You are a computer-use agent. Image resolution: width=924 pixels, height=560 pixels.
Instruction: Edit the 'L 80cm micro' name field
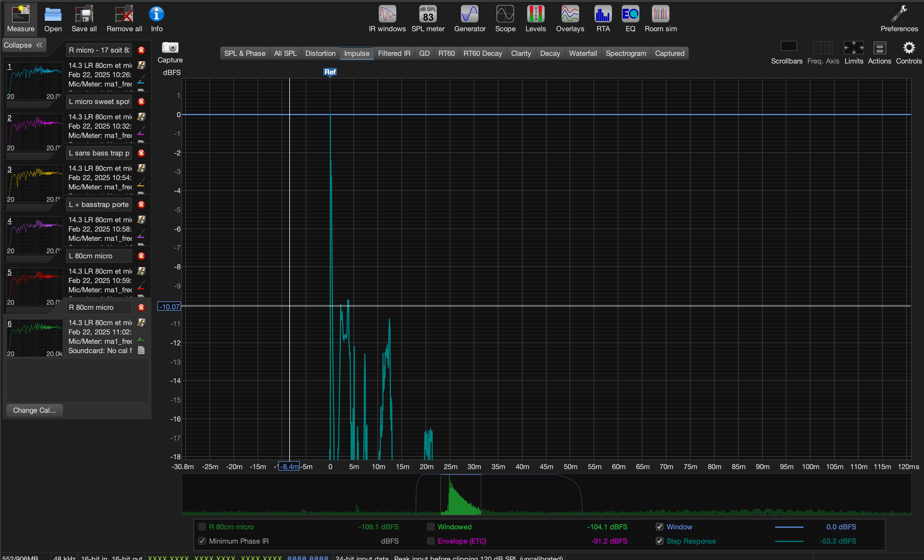pyautogui.click(x=99, y=256)
